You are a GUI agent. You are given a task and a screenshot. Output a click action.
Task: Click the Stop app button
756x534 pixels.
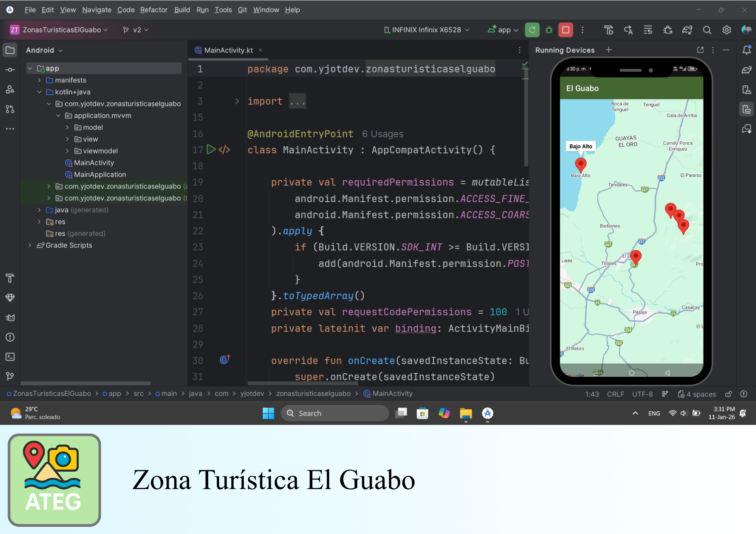coord(565,30)
